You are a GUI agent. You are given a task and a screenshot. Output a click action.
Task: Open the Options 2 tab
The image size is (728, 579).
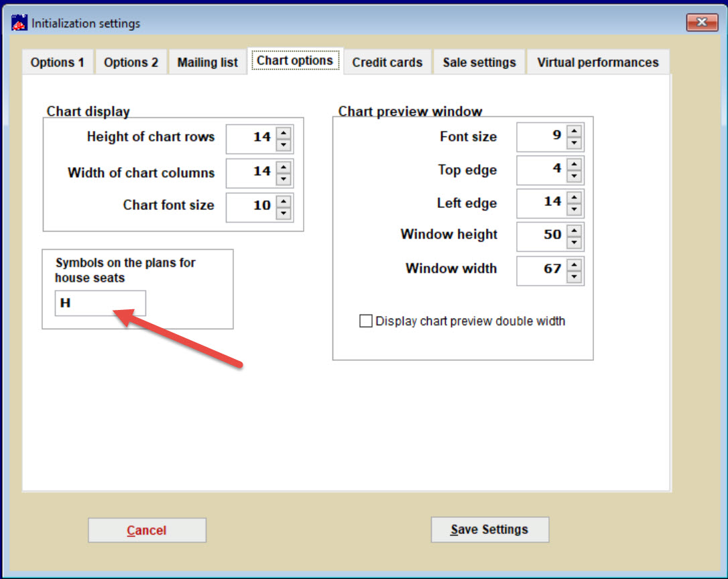[131, 62]
